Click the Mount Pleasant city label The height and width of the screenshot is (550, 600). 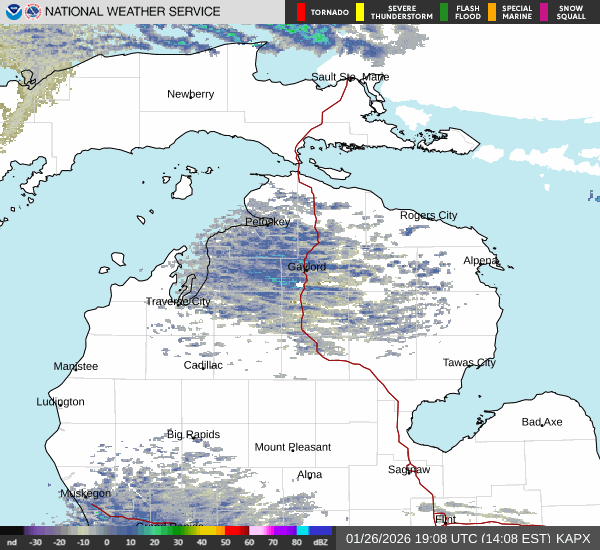click(292, 447)
